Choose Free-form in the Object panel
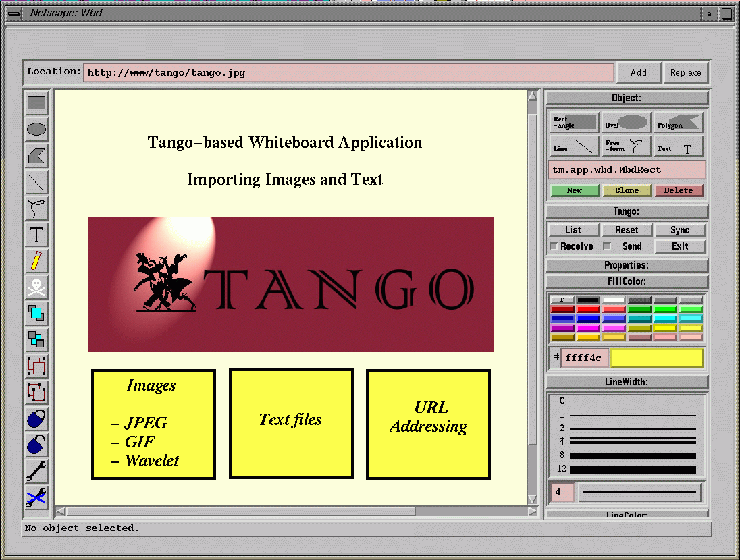The width and height of the screenshot is (740, 560). point(627,146)
